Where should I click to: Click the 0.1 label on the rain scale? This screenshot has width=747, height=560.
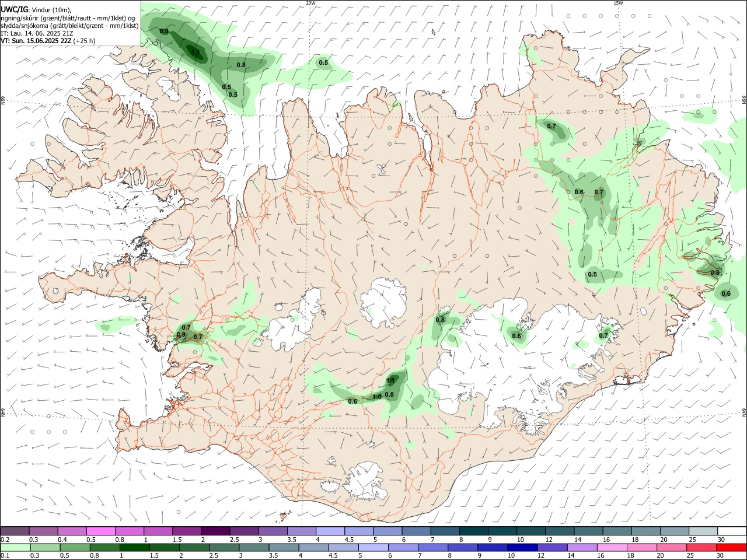tap(5, 555)
